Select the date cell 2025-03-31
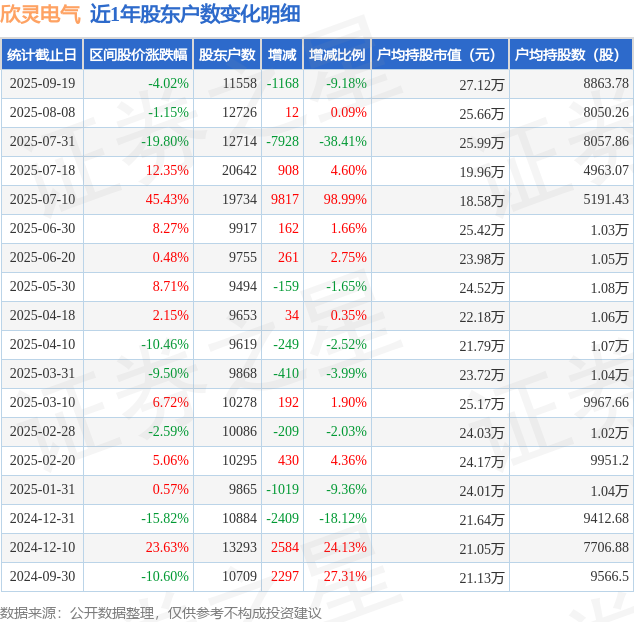The width and height of the screenshot is (634, 622). 42,373
